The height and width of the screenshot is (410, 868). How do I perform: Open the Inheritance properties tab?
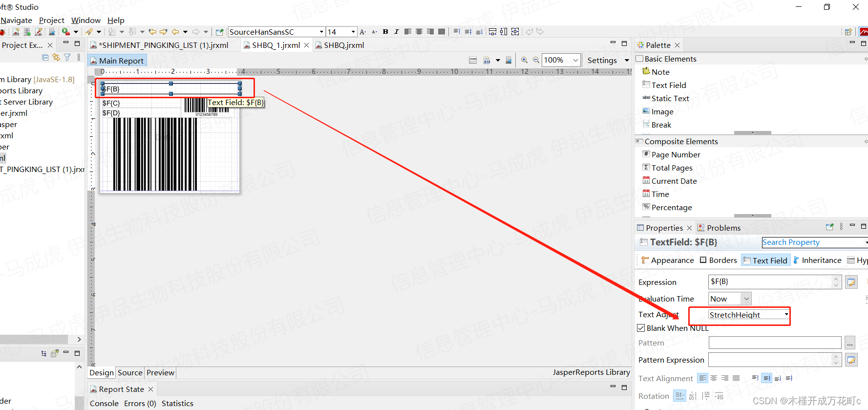[817, 260]
